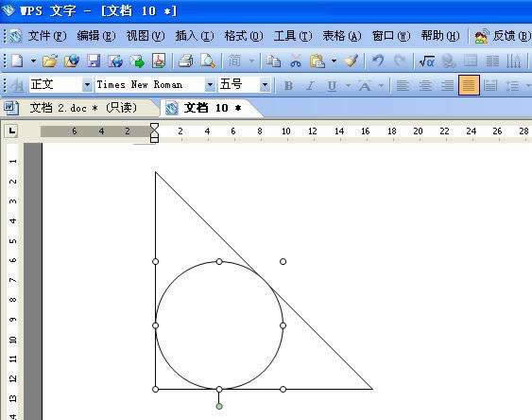Open the 正文 style dropdown
The image size is (532, 420).
pyautogui.click(x=87, y=84)
